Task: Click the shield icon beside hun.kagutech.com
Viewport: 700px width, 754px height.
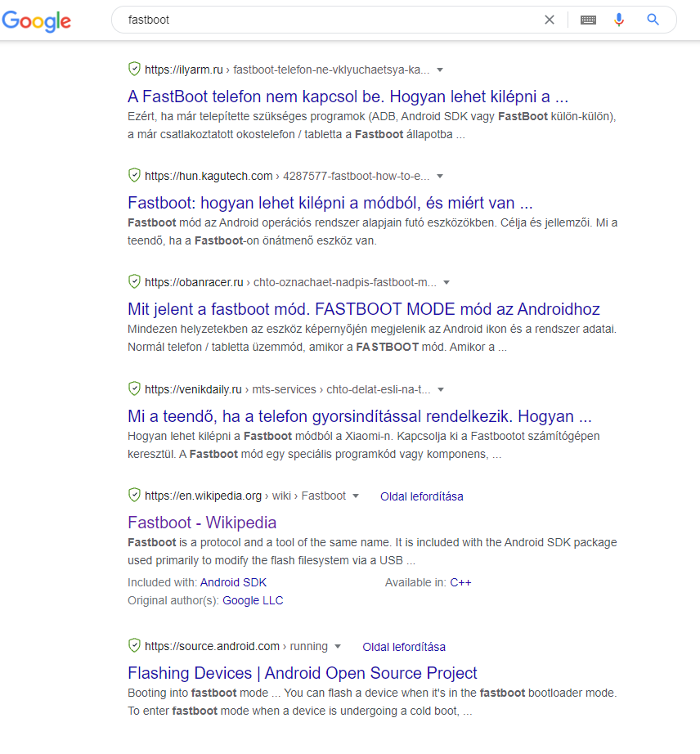Action: (134, 175)
